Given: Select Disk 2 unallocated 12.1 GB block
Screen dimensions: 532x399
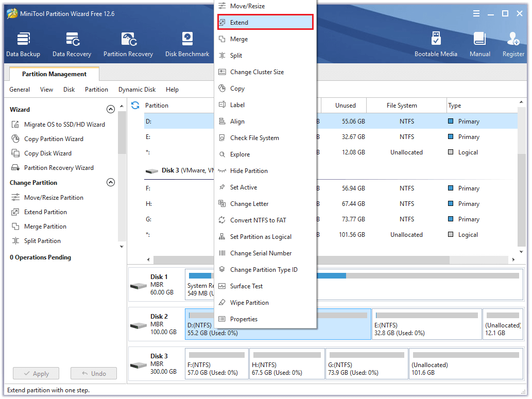Looking at the screenshot, I should 503,324.
